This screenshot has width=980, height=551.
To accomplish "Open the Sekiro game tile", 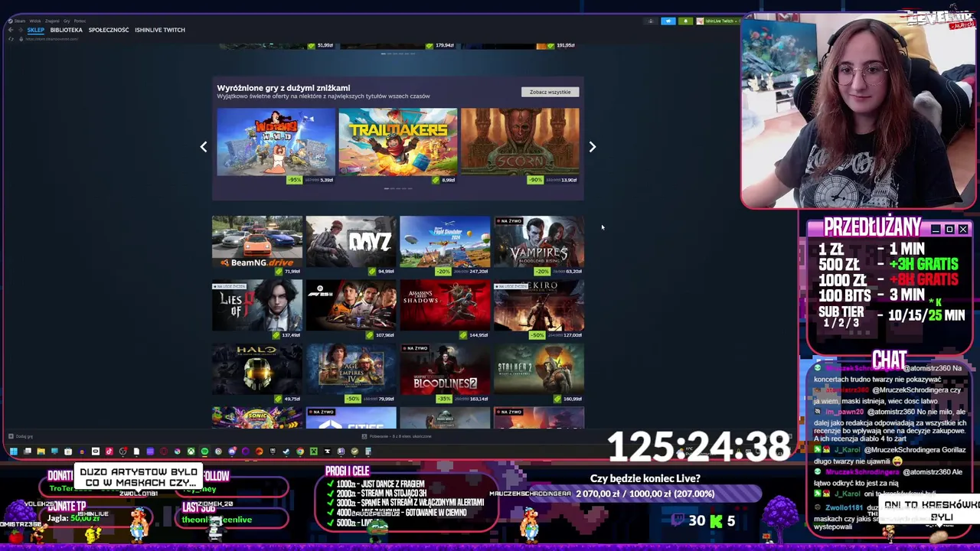I will tap(539, 309).
